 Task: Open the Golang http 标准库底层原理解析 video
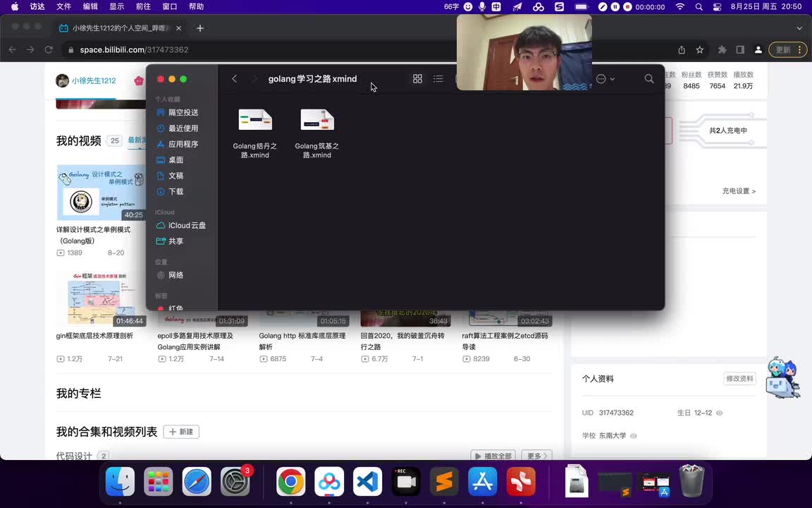click(x=302, y=341)
